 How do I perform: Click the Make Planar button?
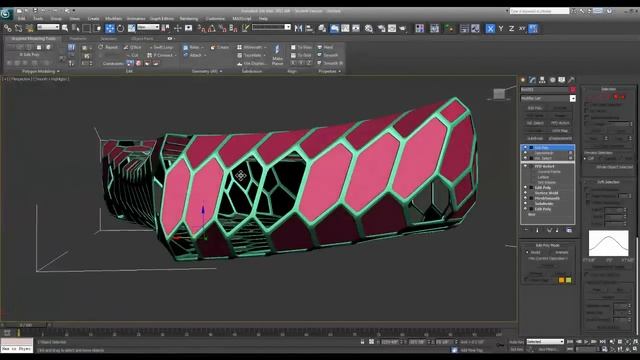point(277,56)
